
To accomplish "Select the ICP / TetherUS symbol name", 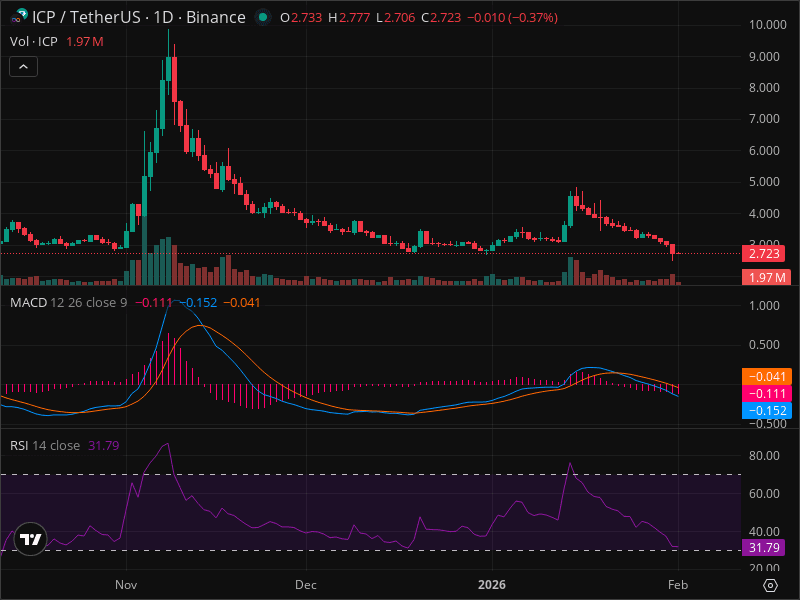I will click(88, 17).
